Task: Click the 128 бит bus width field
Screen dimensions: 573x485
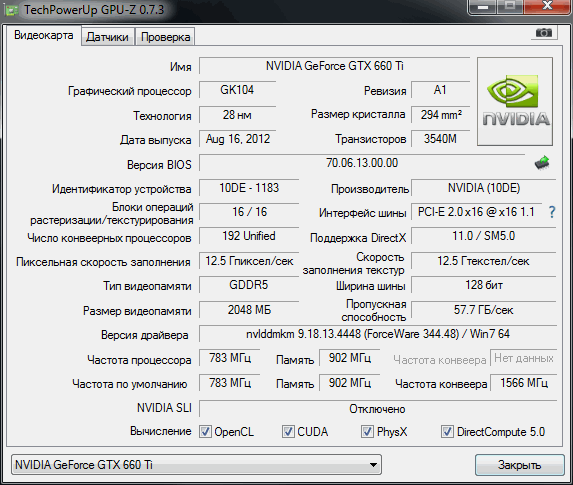Action: point(484,285)
